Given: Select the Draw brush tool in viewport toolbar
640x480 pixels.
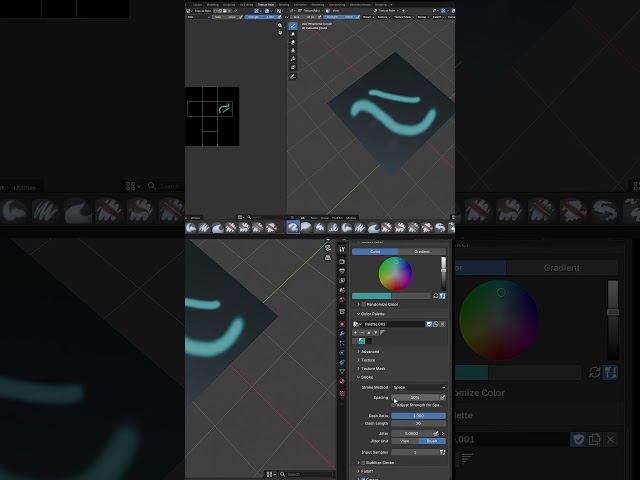Looking at the screenshot, I should 293,26.
